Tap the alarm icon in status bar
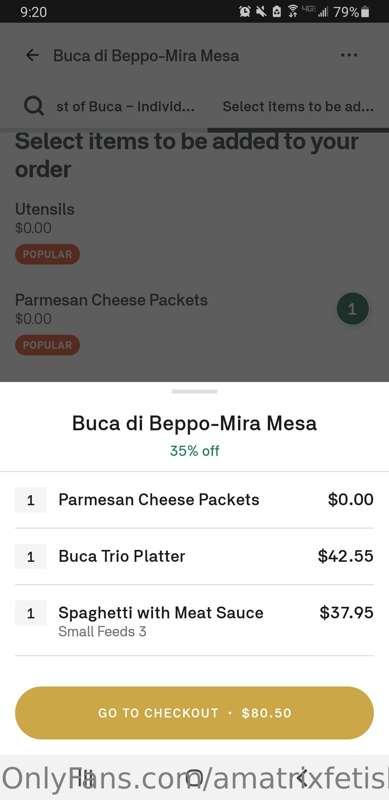Screen dimensions: 389x800 tap(245, 12)
